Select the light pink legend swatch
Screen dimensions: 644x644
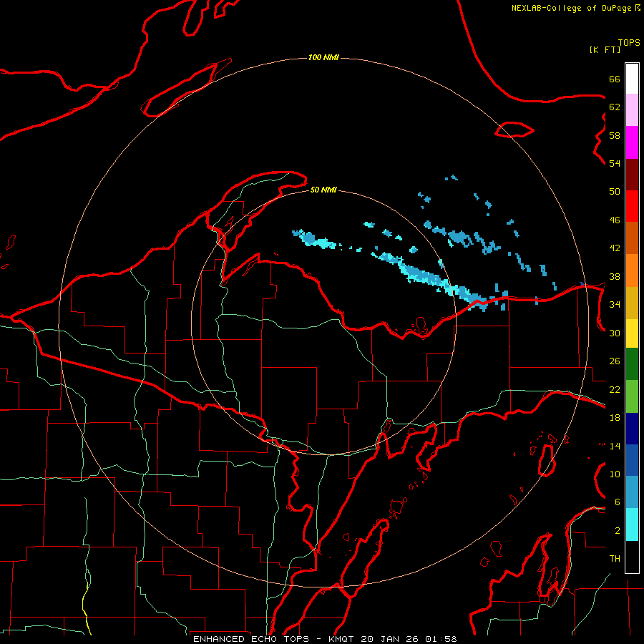[632, 110]
